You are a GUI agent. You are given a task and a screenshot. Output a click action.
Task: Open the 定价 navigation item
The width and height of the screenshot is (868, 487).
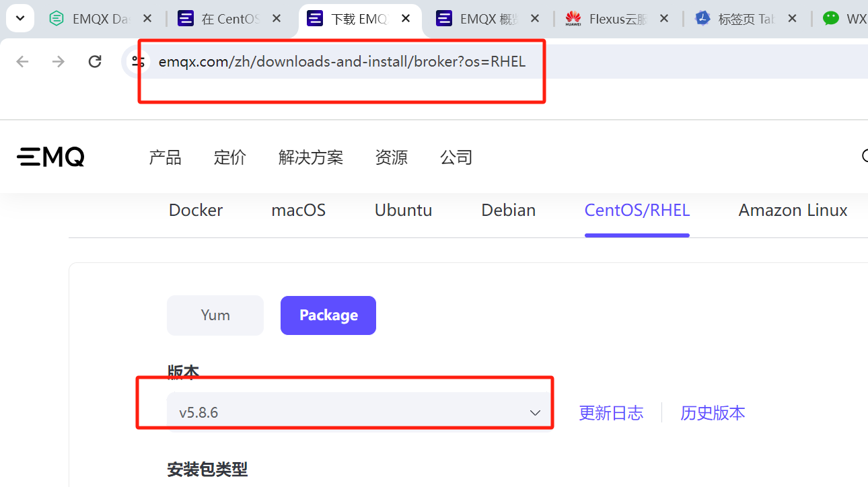pos(230,157)
